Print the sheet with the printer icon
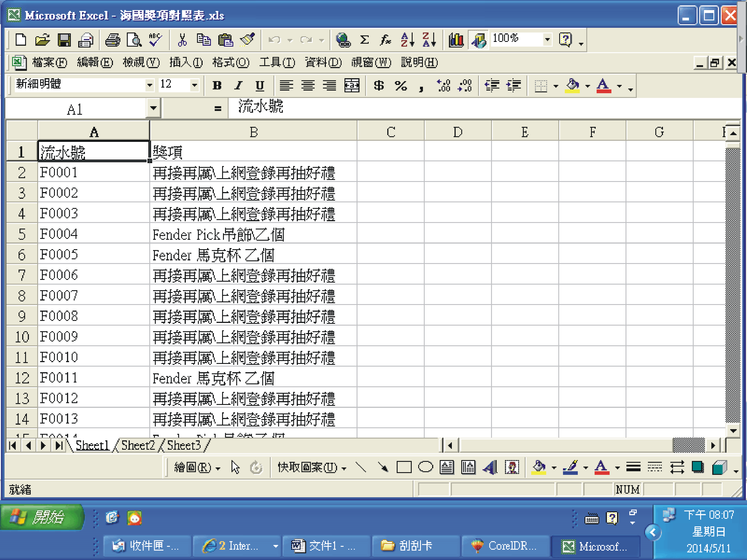 pyautogui.click(x=113, y=40)
